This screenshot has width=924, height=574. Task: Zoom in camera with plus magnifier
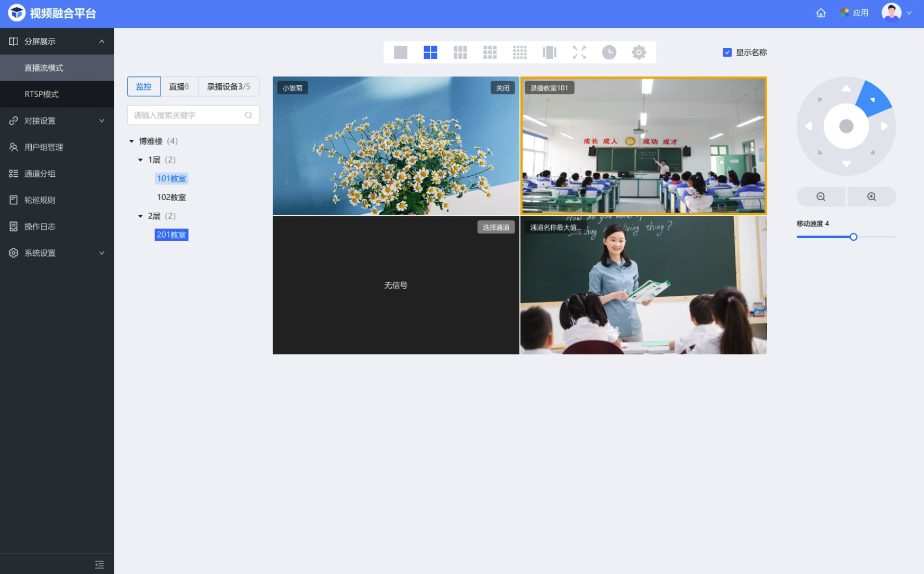point(872,197)
